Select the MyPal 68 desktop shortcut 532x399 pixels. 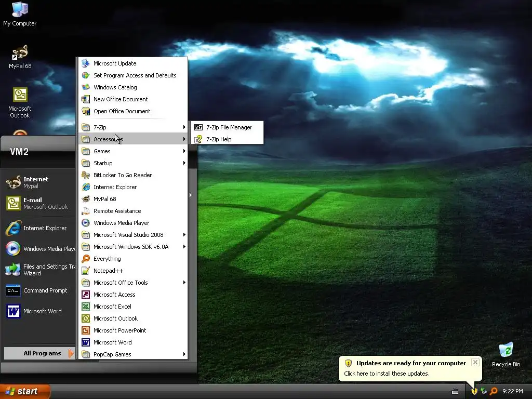[20, 57]
